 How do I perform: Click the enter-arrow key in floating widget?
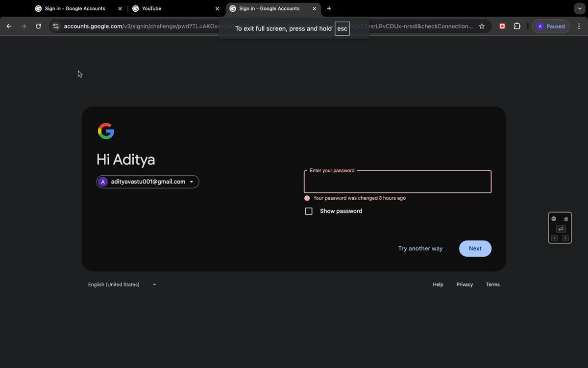[561, 229]
